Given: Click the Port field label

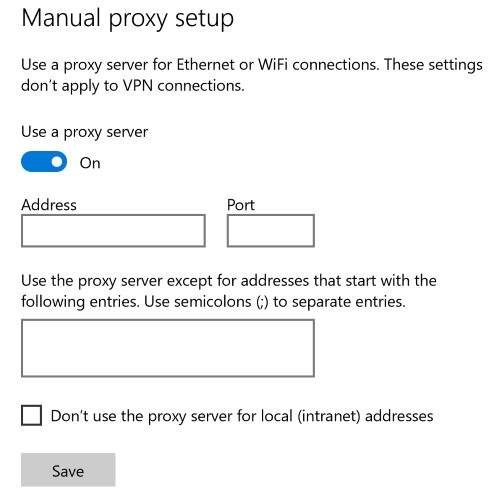Looking at the screenshot, I should pos(241,205).
